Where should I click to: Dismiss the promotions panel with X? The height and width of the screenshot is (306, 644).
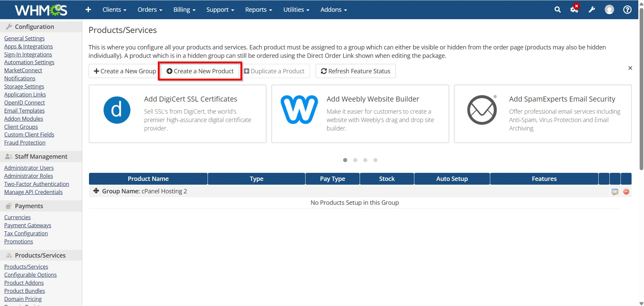[x=630, y=68]
